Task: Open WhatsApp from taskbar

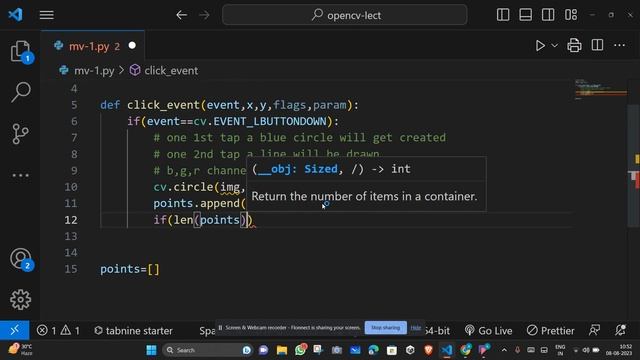Action: (300, 350)
